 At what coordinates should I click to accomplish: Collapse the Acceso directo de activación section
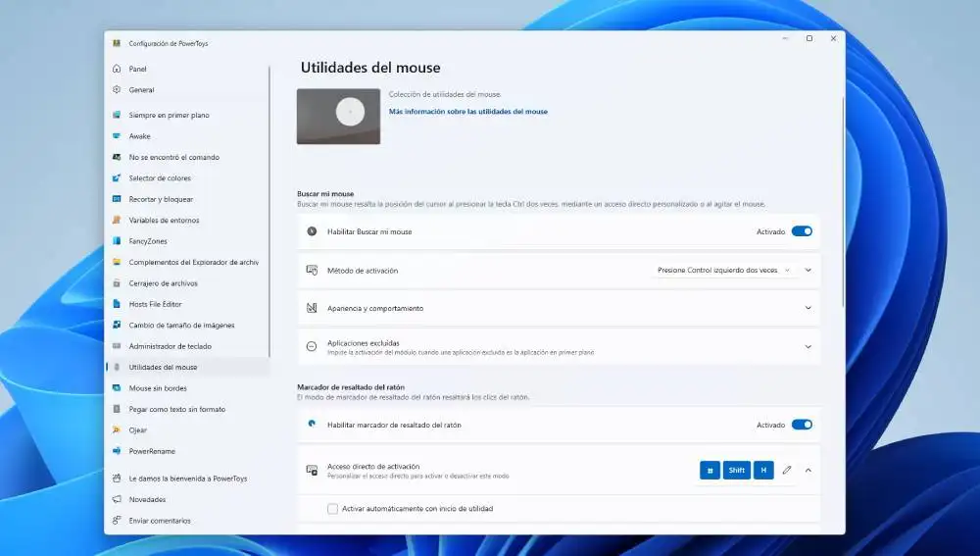(808, 471)
